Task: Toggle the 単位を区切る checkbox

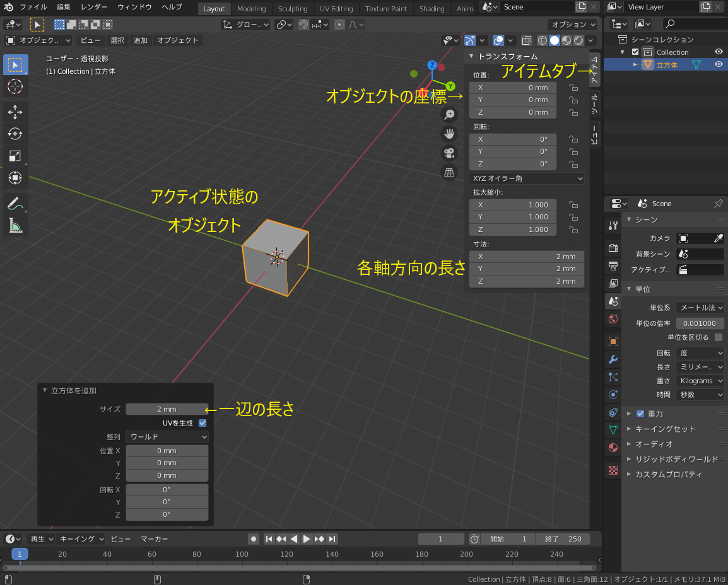Action: click(x=719, y=337)
